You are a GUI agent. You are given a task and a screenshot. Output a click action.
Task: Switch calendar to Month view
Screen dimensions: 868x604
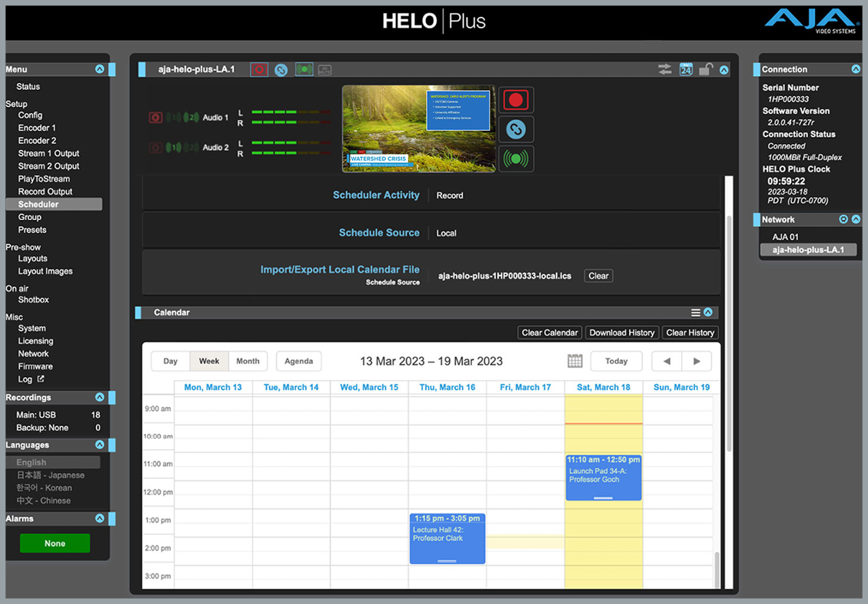tap(248, 361)
